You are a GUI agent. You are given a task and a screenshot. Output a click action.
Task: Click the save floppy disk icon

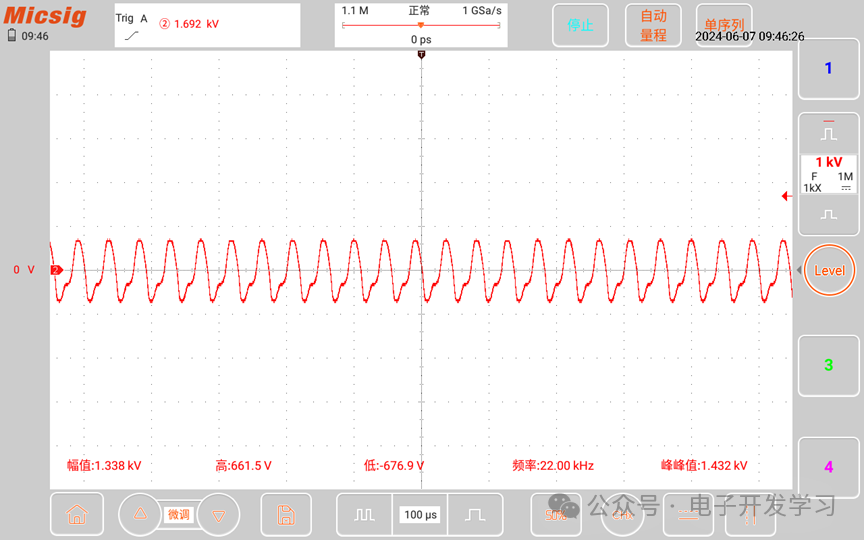point(286,515)
